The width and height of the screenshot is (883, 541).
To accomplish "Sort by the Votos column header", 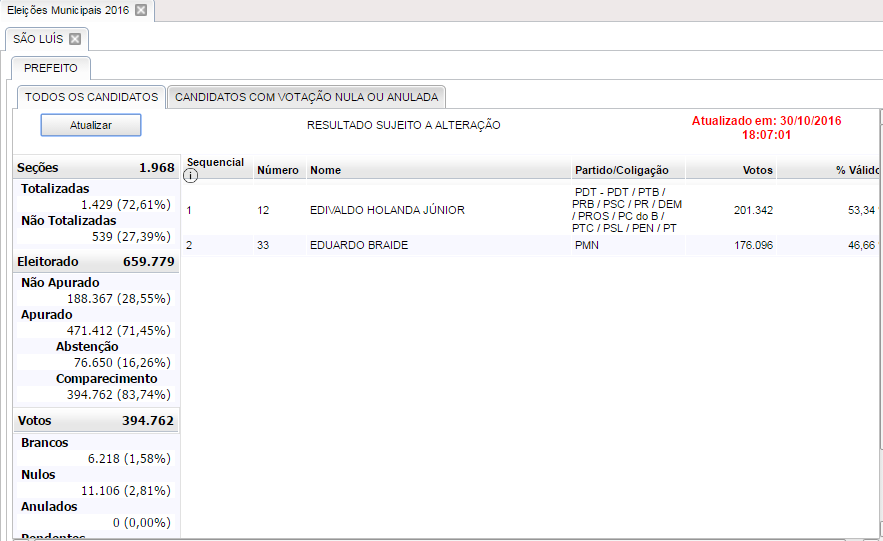I will click(757, 170).
